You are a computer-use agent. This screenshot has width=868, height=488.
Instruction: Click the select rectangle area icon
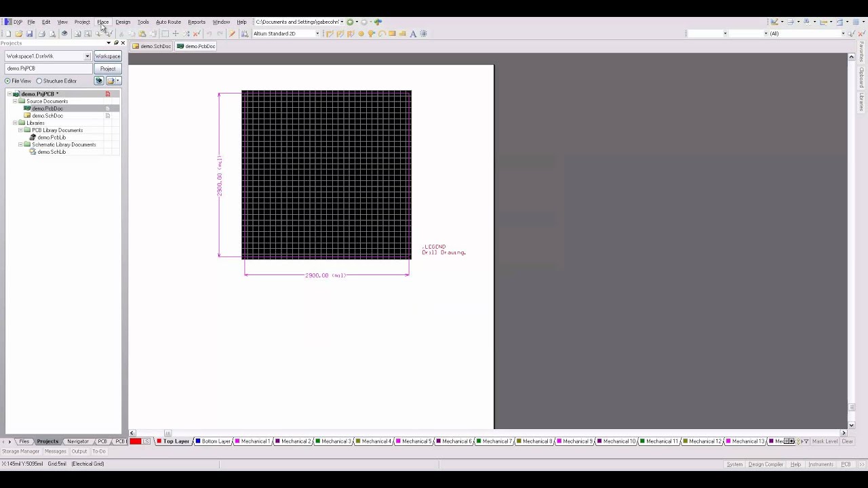165,33
